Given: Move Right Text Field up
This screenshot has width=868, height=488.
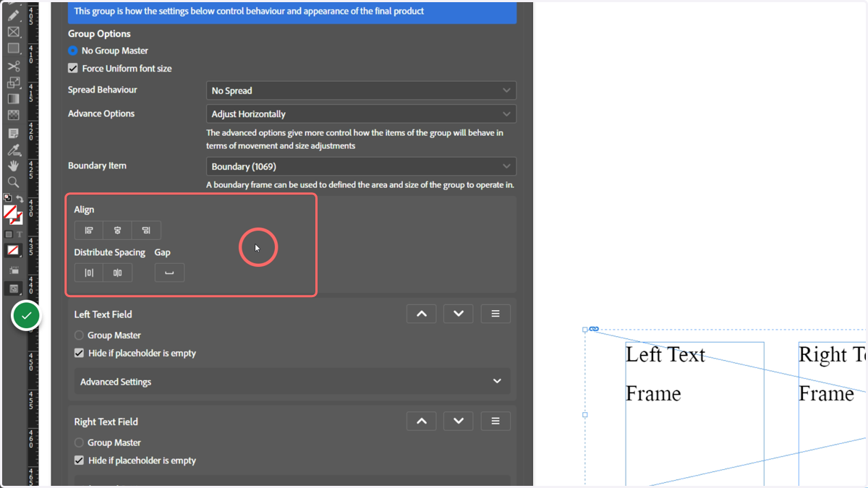Looking at the screenshot, I should [422, 421].
